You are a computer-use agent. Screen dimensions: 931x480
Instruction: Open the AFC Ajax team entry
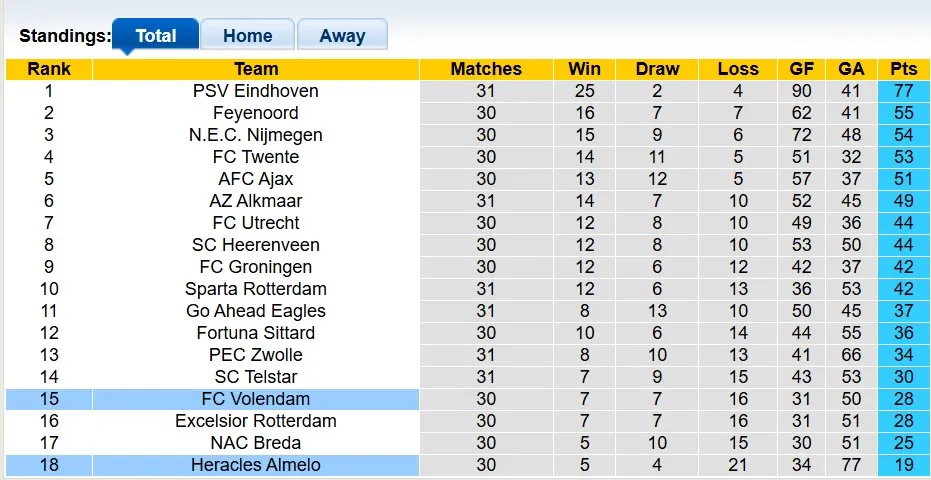(256, 179)
